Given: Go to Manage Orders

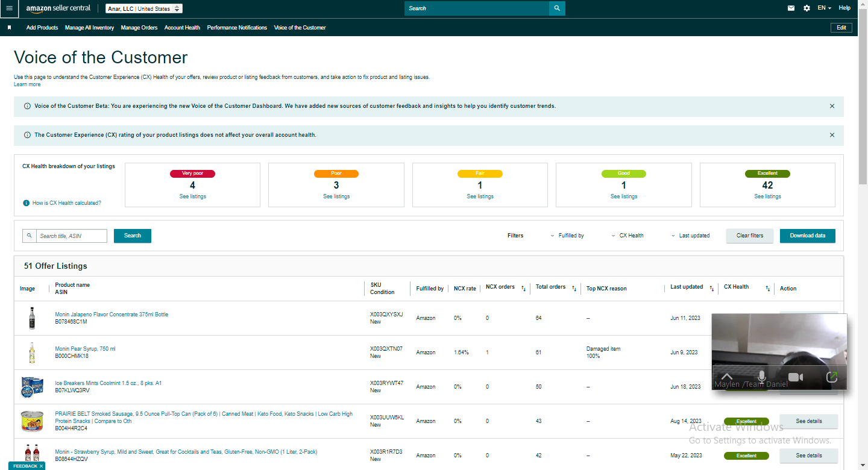Looking at the screenshot, I should tap(139, 28).
